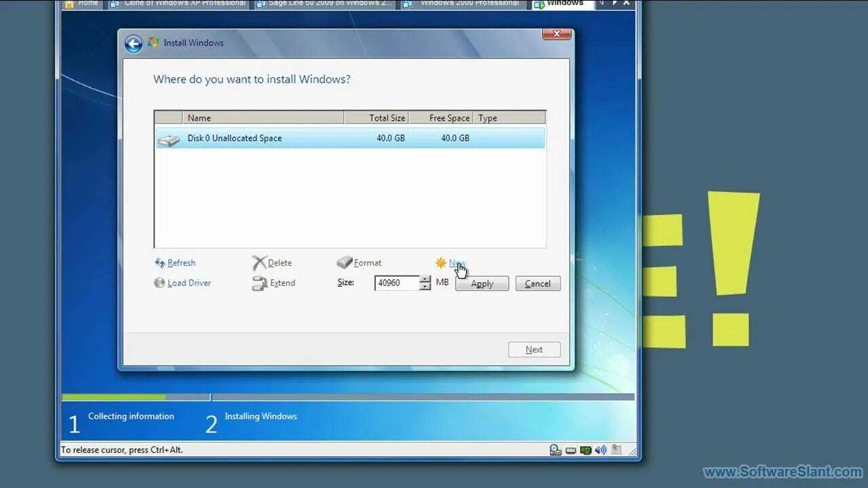868x488 pixels.
Task: Click the Load Driver link
Action: [x=189, y=283]
